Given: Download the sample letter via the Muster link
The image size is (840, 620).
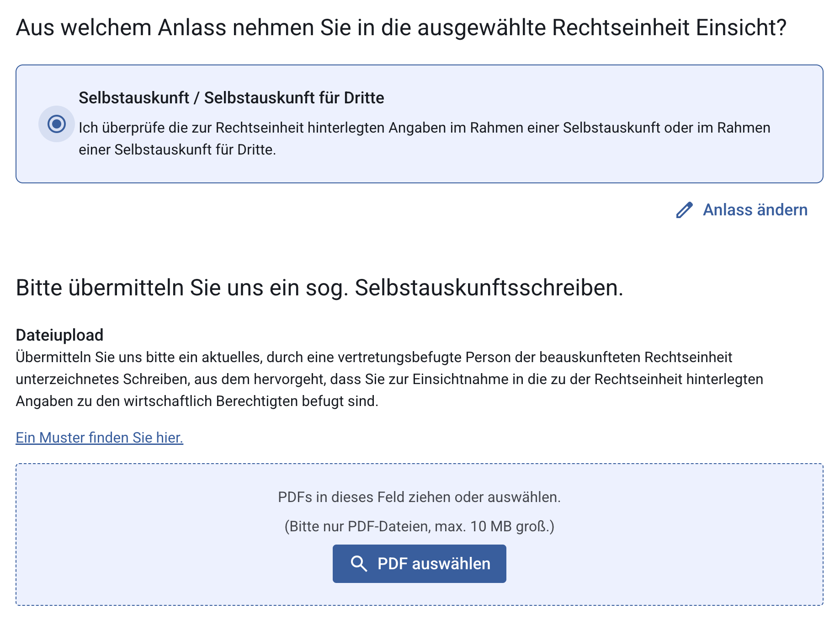Looking at the screenshot, I should (x=99, y=438).
